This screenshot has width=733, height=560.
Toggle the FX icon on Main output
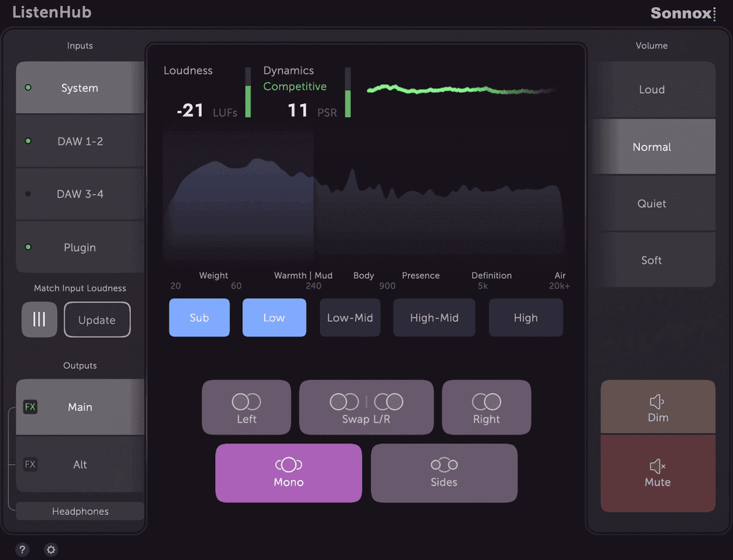[x=30, y=407]
